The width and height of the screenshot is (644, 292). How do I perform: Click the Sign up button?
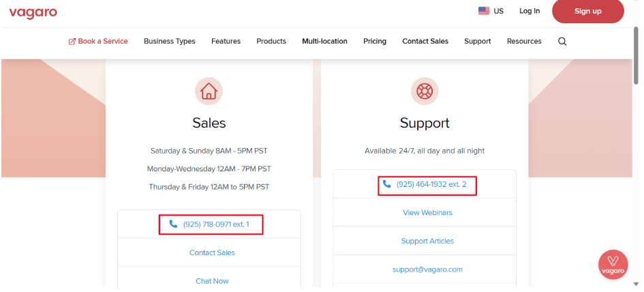click(x=587, y=11)
